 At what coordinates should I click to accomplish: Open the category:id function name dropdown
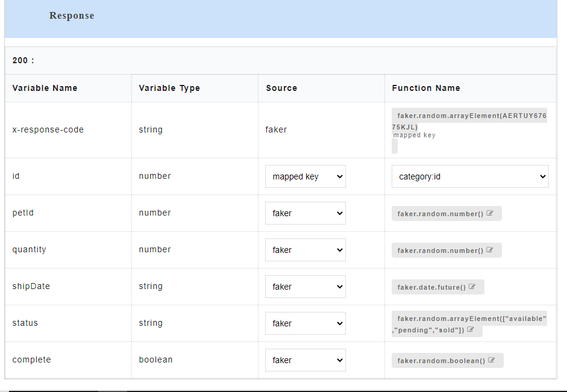pyautogui.click(x=470, y=176)
